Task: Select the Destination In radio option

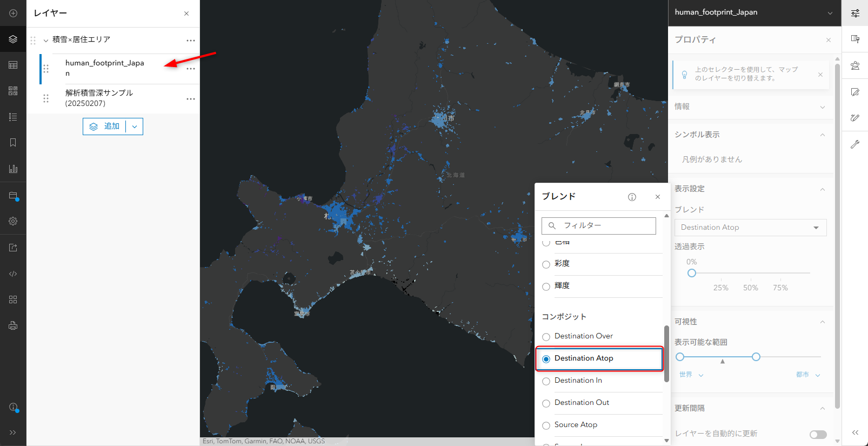Action: pos(546,381)
